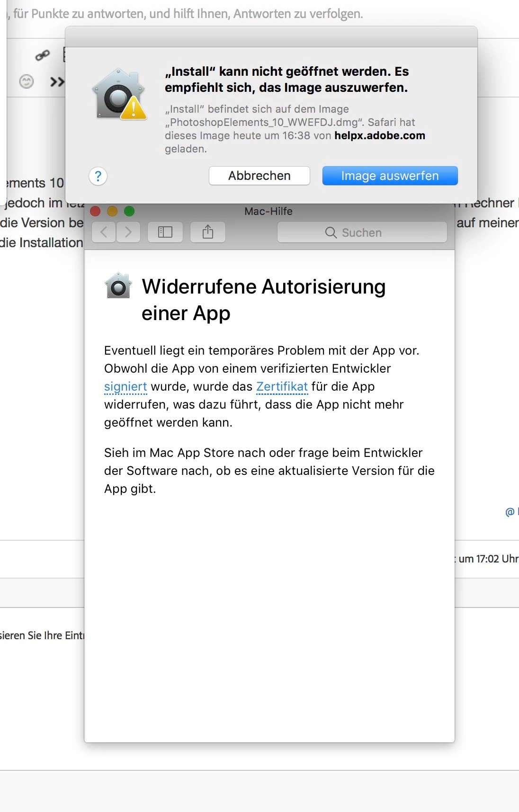Click the Gatekeeper icon beside the help heading
This screenshot has width=519, height=812.
pos(118,286)
